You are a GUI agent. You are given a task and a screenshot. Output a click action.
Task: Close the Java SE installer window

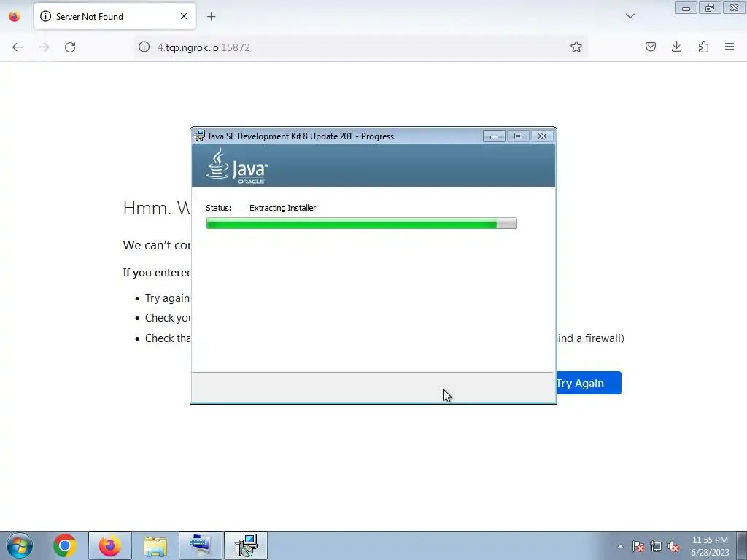[x=542, y=136]
